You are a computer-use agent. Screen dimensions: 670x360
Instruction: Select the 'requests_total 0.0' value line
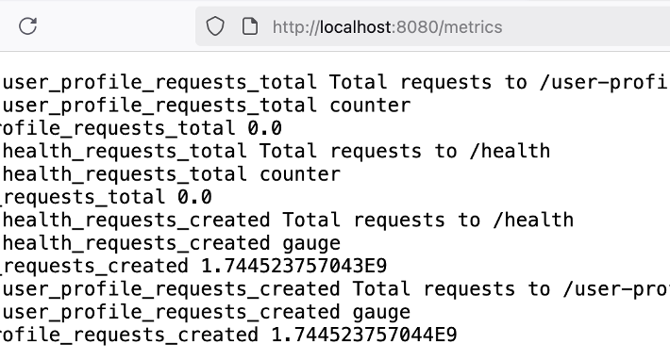tap(106, 197)
